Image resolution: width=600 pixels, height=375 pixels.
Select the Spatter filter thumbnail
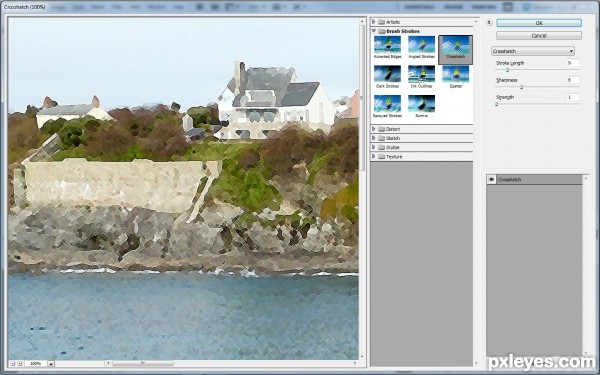(x=455, y=74)
